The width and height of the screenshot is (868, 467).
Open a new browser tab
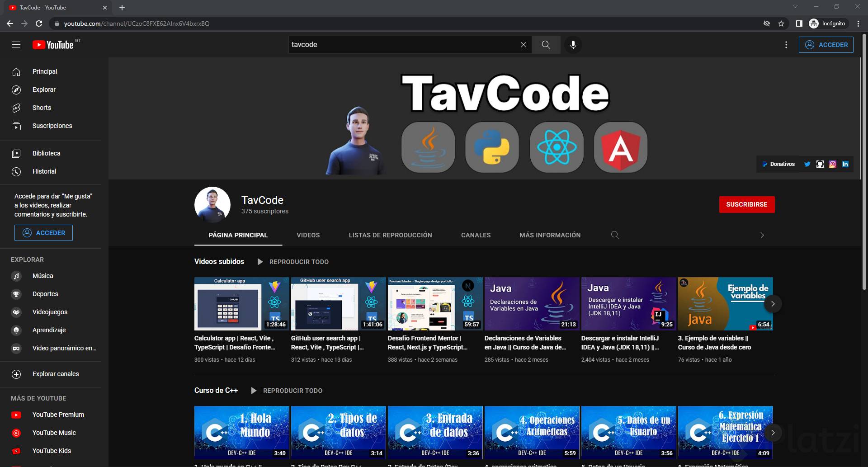[x=122, y=8]
